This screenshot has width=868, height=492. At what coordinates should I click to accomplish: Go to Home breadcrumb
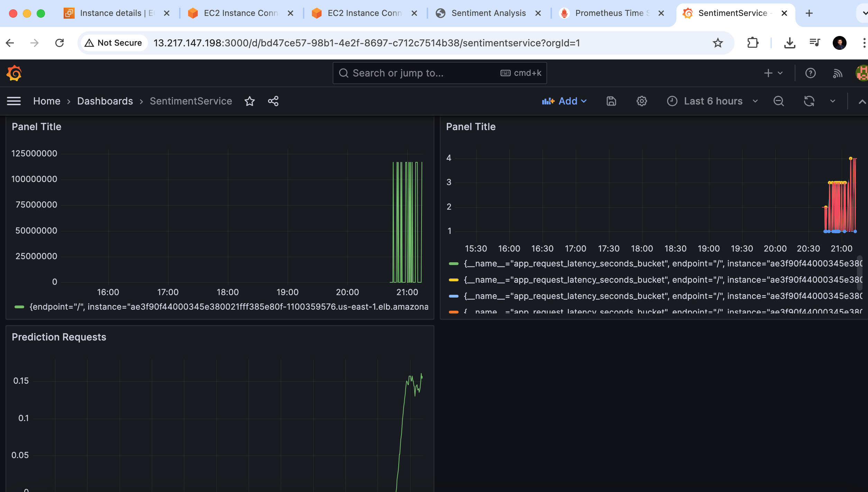coord(47,101)
